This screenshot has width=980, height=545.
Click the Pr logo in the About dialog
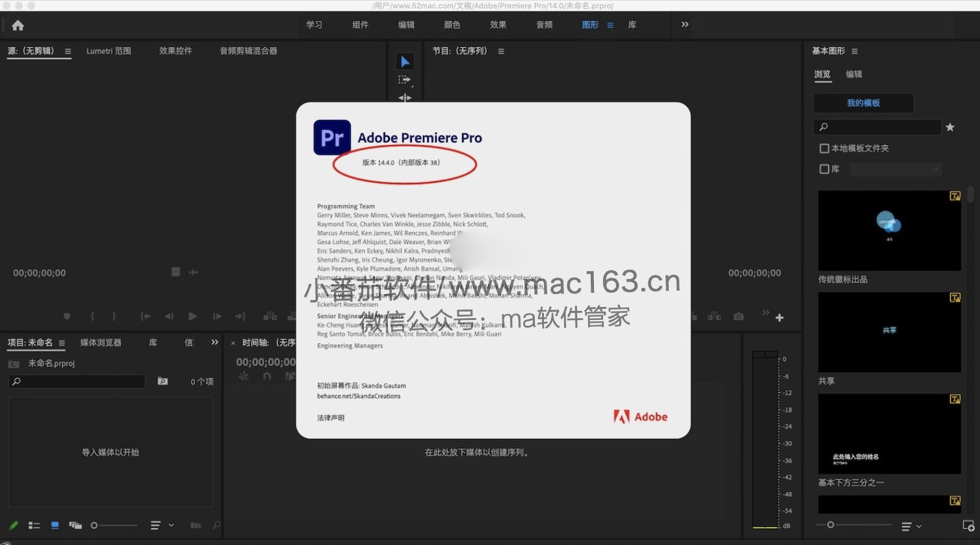332,137
